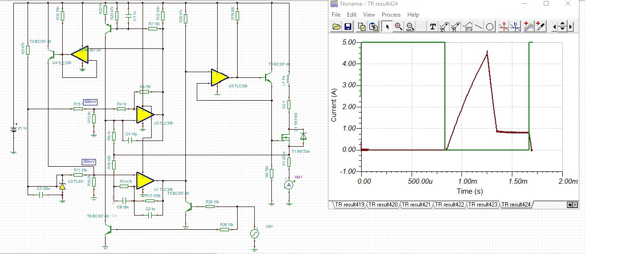The height and width of the screenshot is (254, 644).
Task: Switch to the TR result422 tab
Action: click(449, 205)
